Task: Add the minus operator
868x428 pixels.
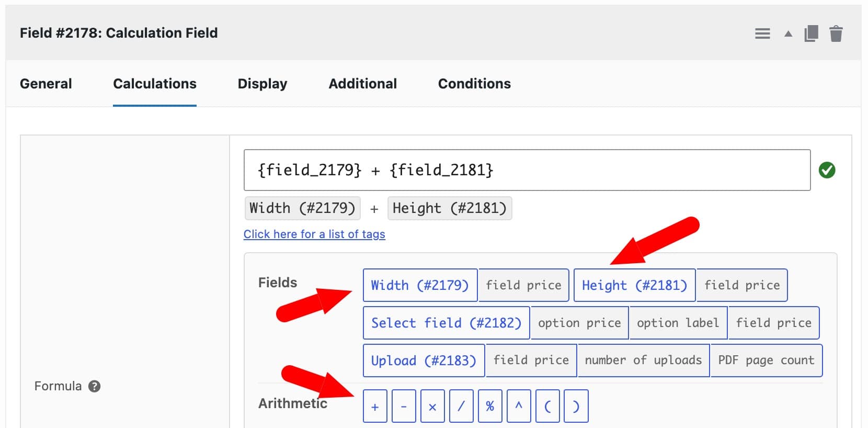Action: pos(404,406)
